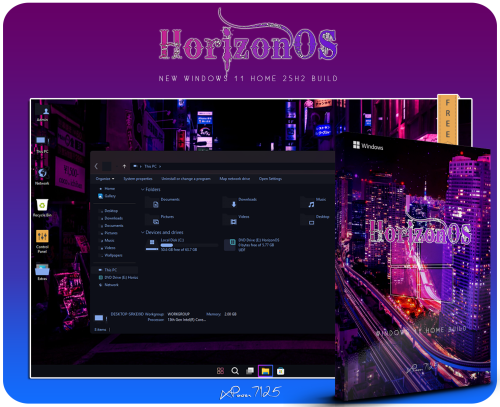Open DVD Drive (E:) HorizonOS in Devices
The image size is (500, 407).
click(252, 245)
